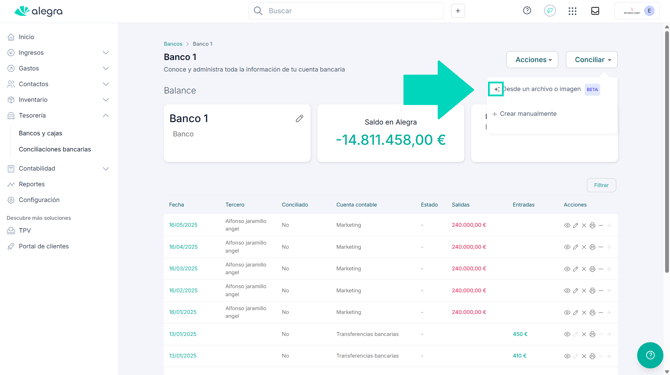This screenshot has height=375, width=670.
Task: Open the 16/01/2025 date link
Action: (x=182, y=312)
